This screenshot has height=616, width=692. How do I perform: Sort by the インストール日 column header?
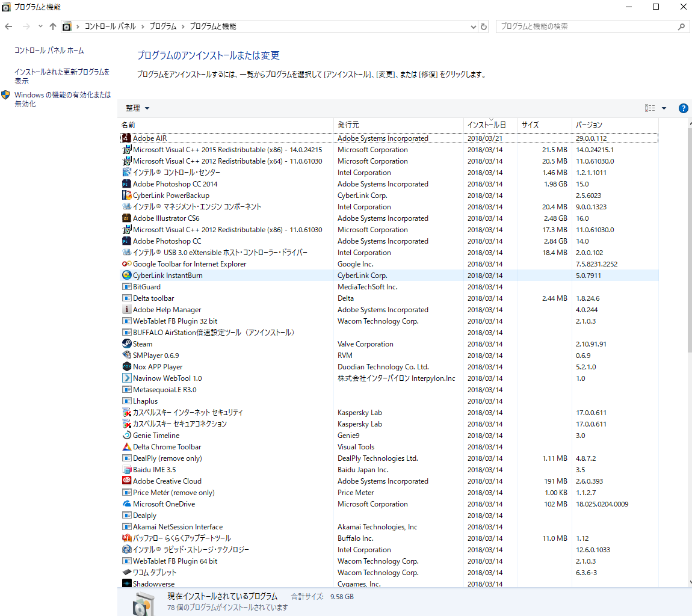[487, 125]
